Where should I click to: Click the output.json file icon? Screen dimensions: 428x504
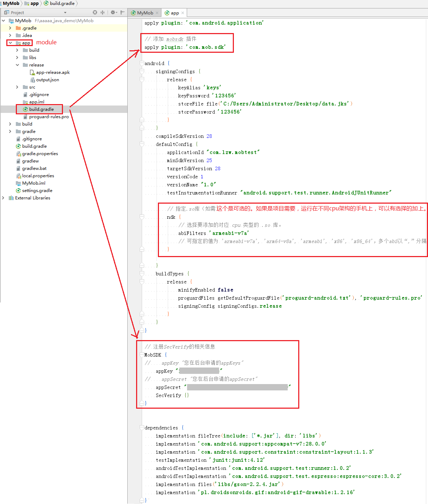click(x=32, y=80)
